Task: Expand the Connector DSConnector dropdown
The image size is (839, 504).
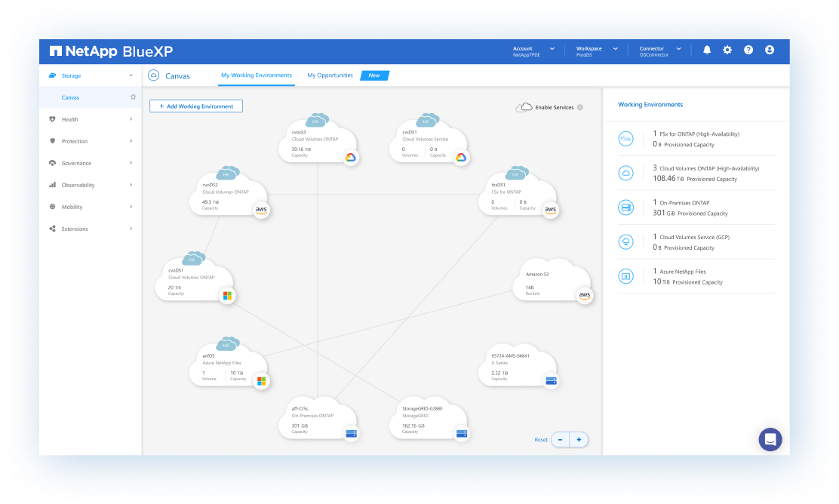Action: [678, 50]
